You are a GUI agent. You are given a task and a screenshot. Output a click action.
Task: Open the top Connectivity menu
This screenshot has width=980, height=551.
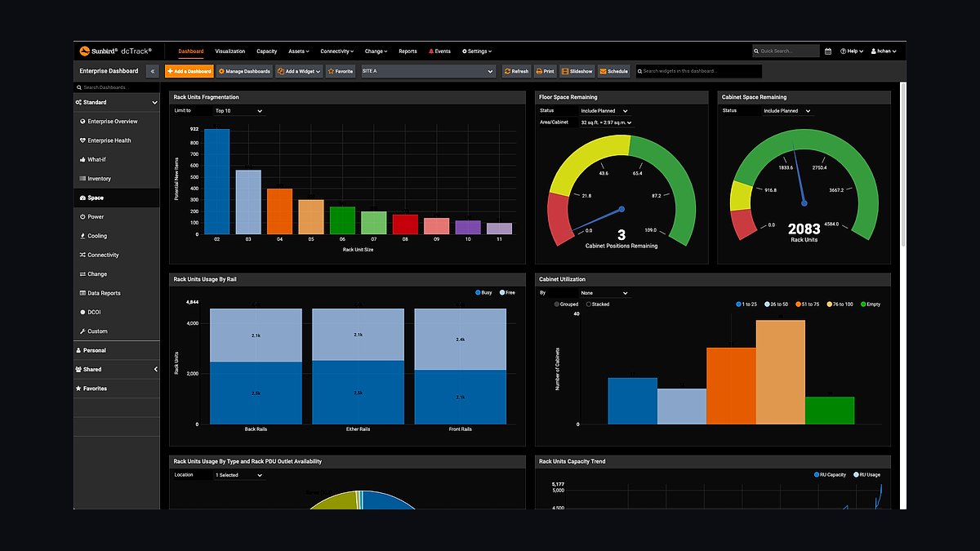click(x=337, y=51)
